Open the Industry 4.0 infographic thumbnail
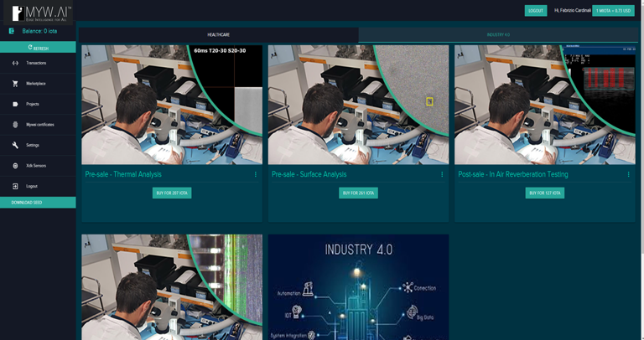644x340 pixels. click(358, 287)
